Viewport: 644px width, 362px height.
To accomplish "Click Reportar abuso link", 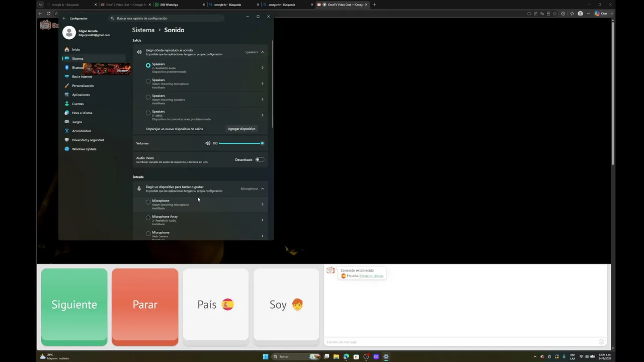I will [371, 276].
